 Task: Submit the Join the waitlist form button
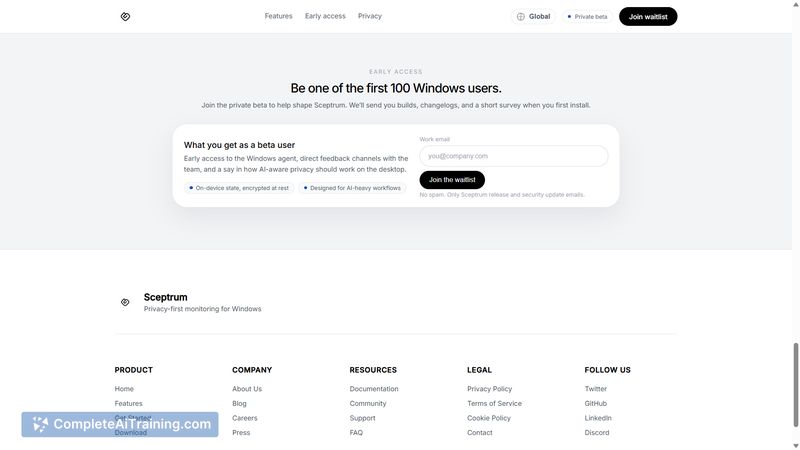tap(452, 180)
